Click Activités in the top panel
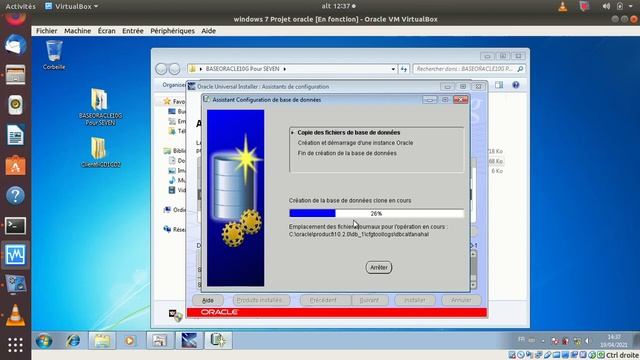 [20, 6]
